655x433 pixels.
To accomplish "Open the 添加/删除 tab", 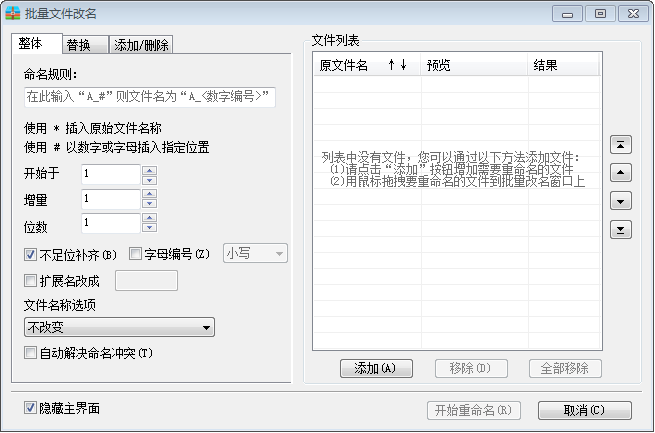I will [x=141, y=45].
